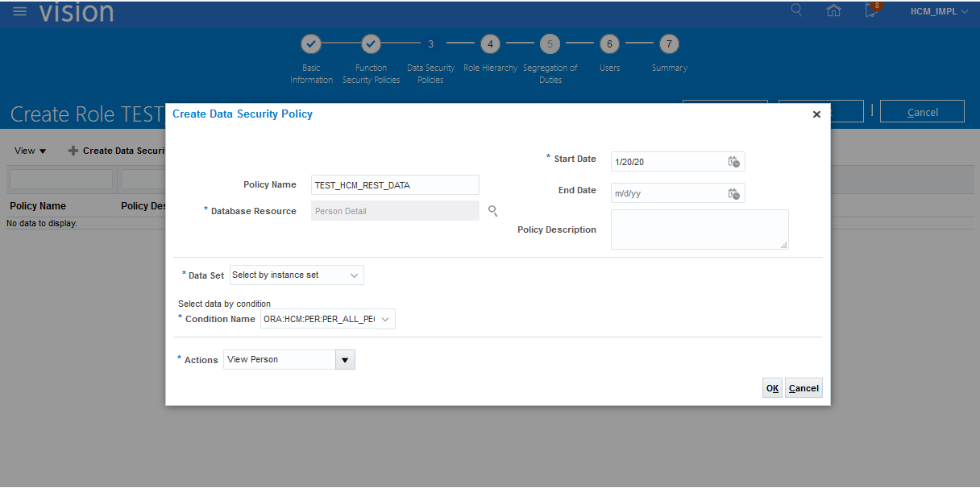Click the Policy Name text field
The height and width of the screenshot is (488, 980).
395,185
